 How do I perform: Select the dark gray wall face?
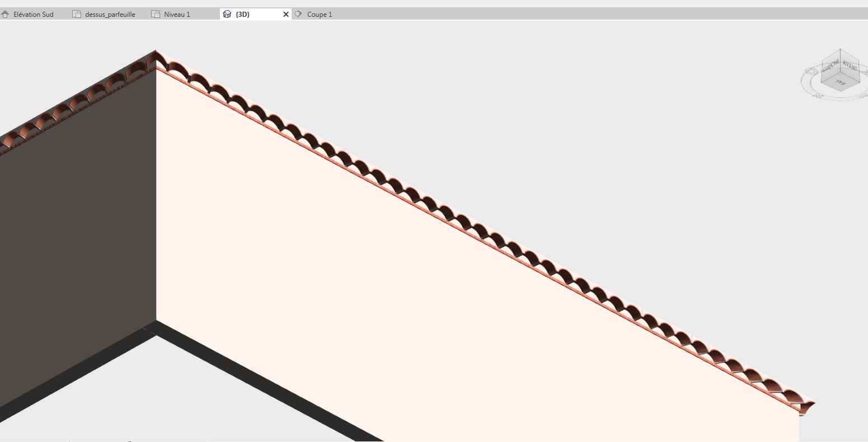tap(78, 235)
